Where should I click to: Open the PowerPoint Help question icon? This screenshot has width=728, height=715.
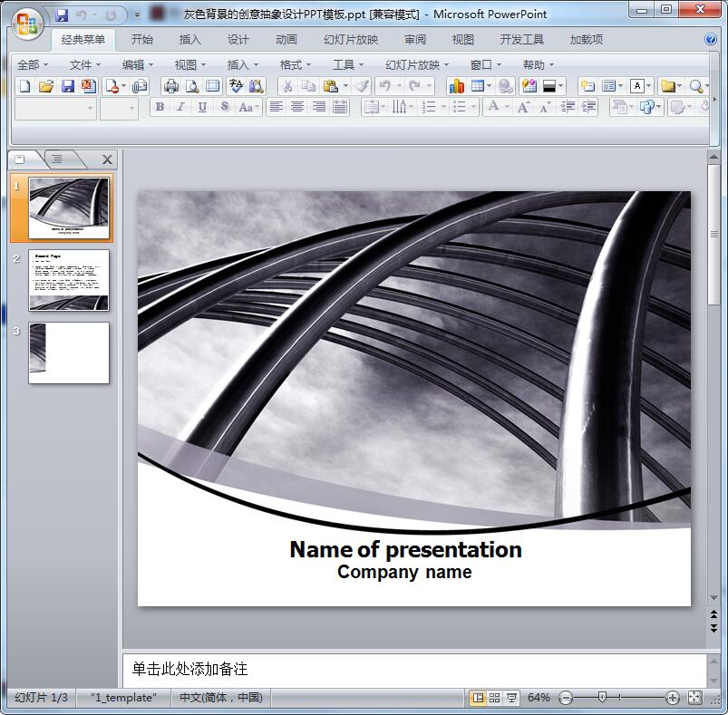[711, 39]
